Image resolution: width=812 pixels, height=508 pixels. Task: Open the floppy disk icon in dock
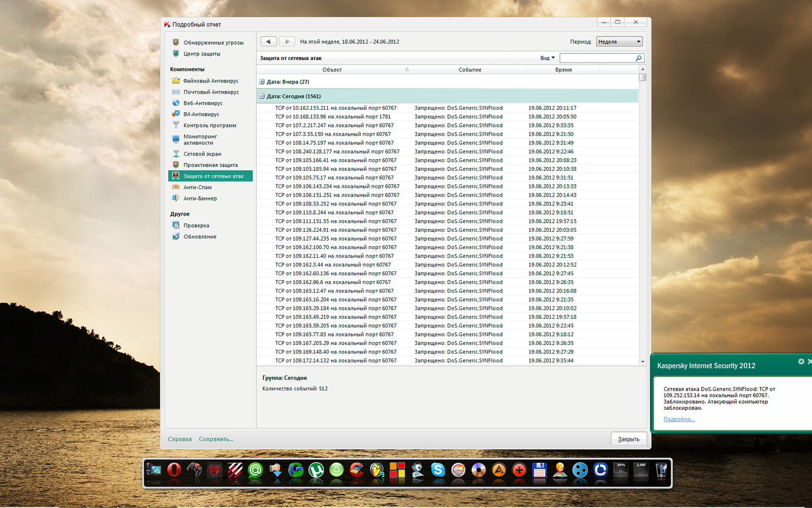(x=540, y=470)
